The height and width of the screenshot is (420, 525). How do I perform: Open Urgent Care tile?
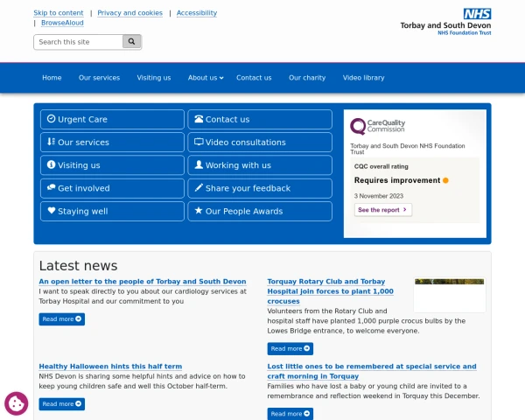(112, 119)
